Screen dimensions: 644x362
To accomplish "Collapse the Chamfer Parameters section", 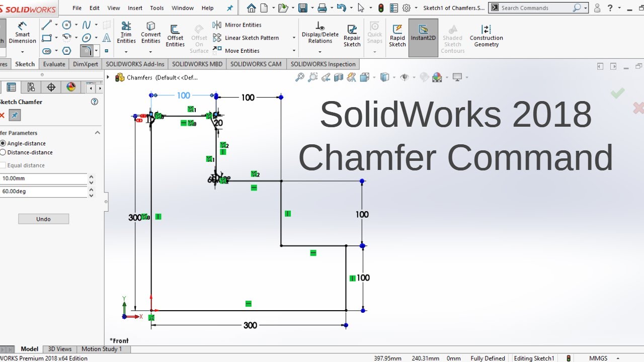I will tap(98, 133).
